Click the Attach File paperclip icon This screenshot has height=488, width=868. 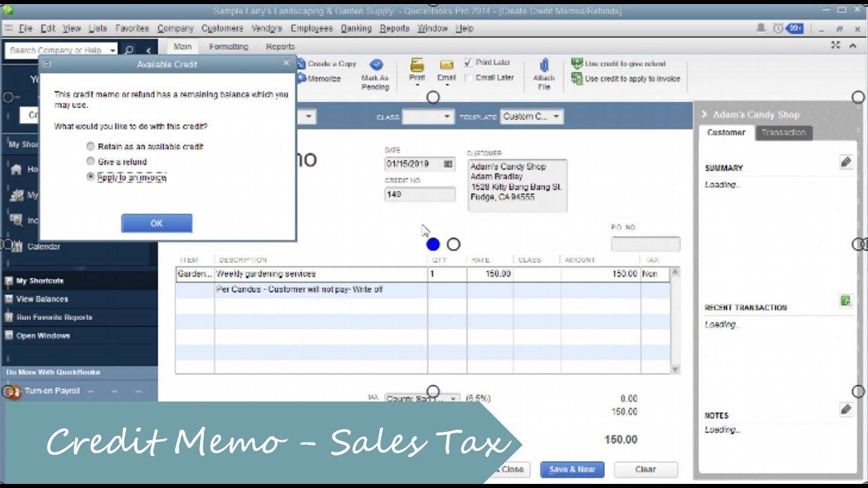click(544, 65)
